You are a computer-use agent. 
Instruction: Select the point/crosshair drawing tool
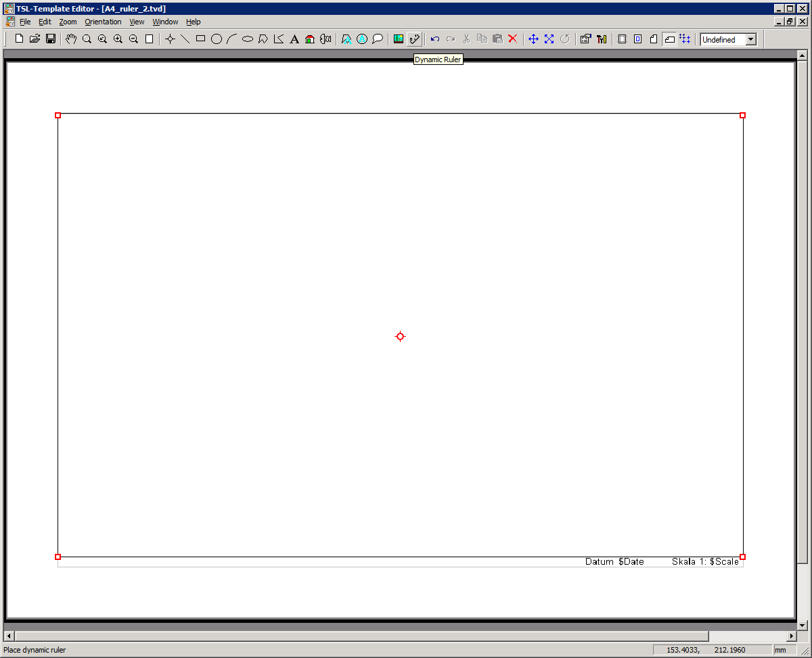click(170, 39)
